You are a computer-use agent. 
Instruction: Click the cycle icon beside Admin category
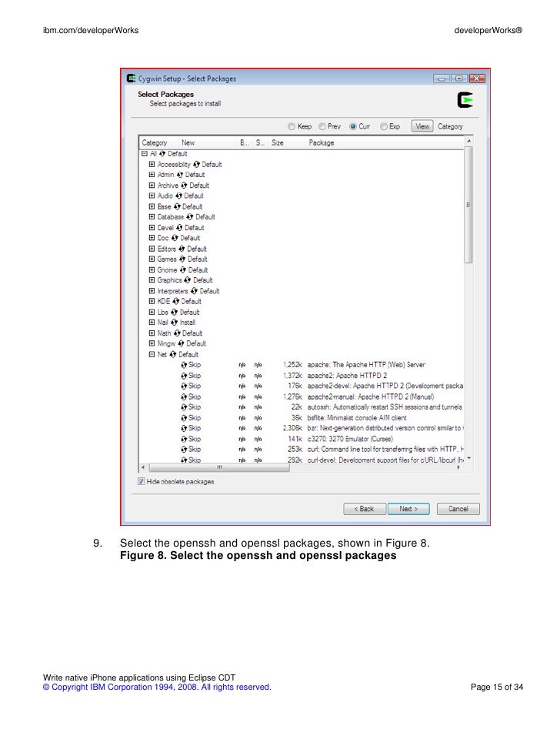point(180,175)
